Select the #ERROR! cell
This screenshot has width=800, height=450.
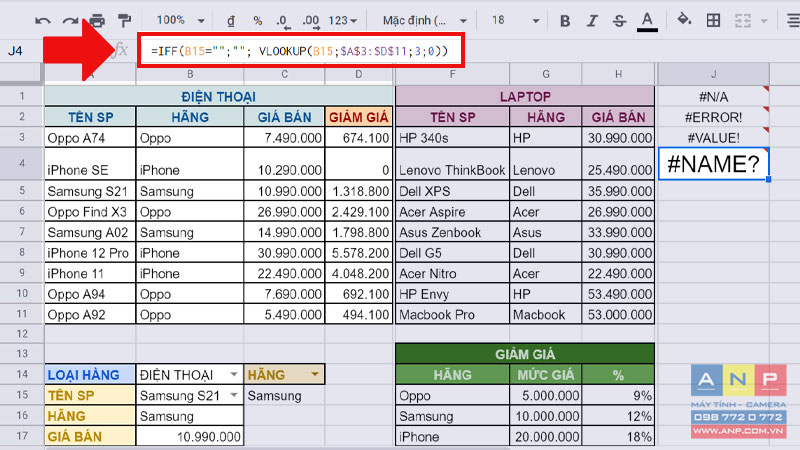point(713,117)
